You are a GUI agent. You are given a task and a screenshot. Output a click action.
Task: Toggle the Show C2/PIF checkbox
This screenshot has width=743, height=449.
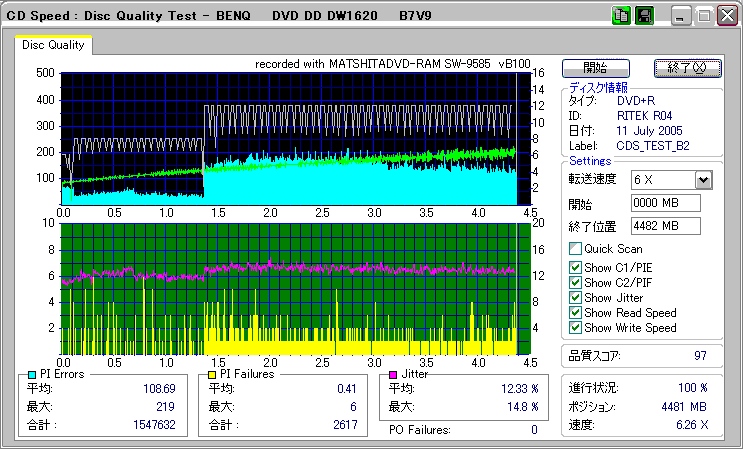pyautogui.click(x=575, y=282)
